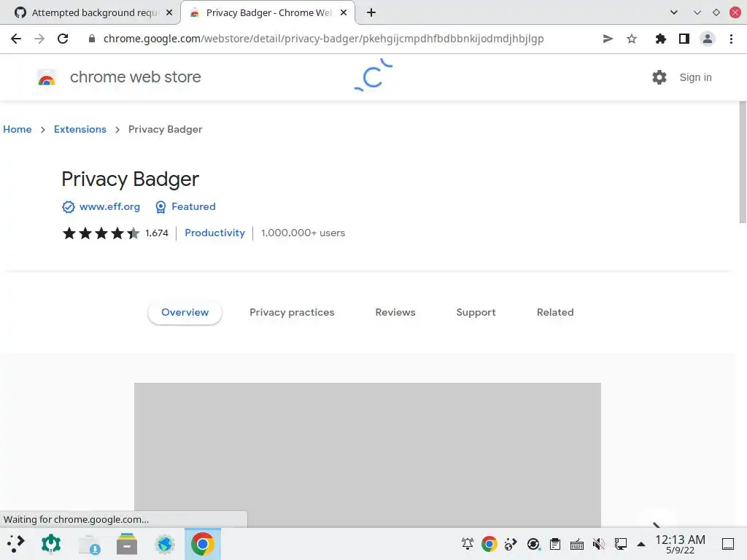Switch to the Related tab
Viewport: 747px width, 560px height.
[x=555, y=312]
